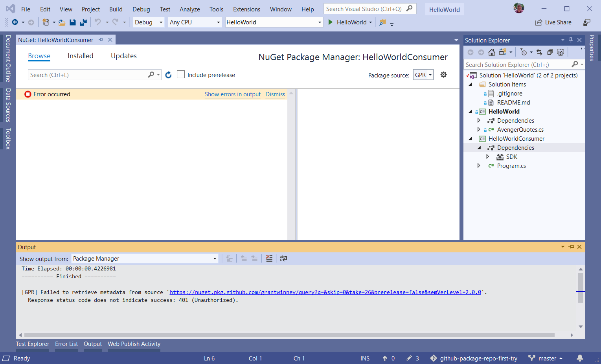Screen dimensions: 601x364
Task: Dismiss the error occurred notification
Action: tap(275, 94)
